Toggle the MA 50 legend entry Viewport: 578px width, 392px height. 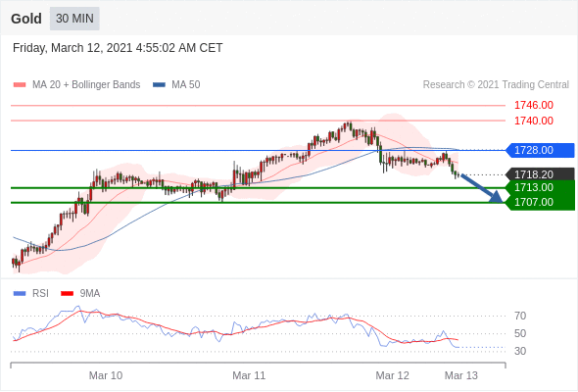pos(176,85)
